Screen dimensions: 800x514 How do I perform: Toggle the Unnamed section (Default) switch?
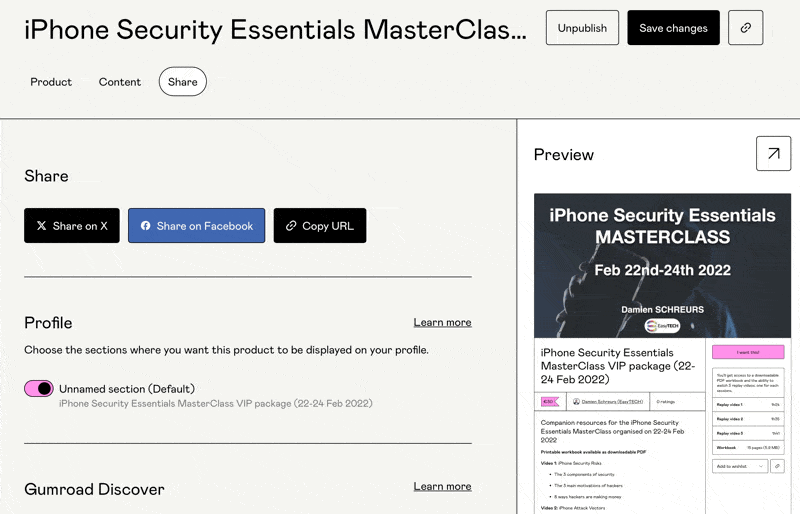pyautogui.click(x=39, y=388)
